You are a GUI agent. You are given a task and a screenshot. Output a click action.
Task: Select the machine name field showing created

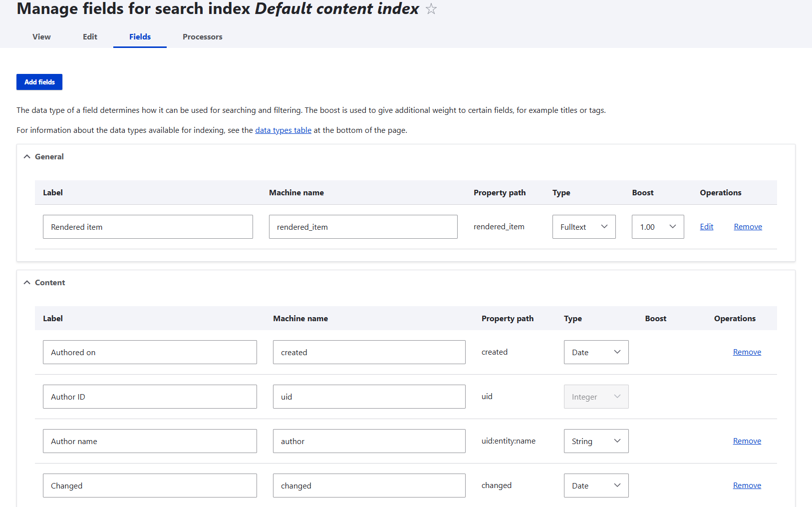click(369, 352)
